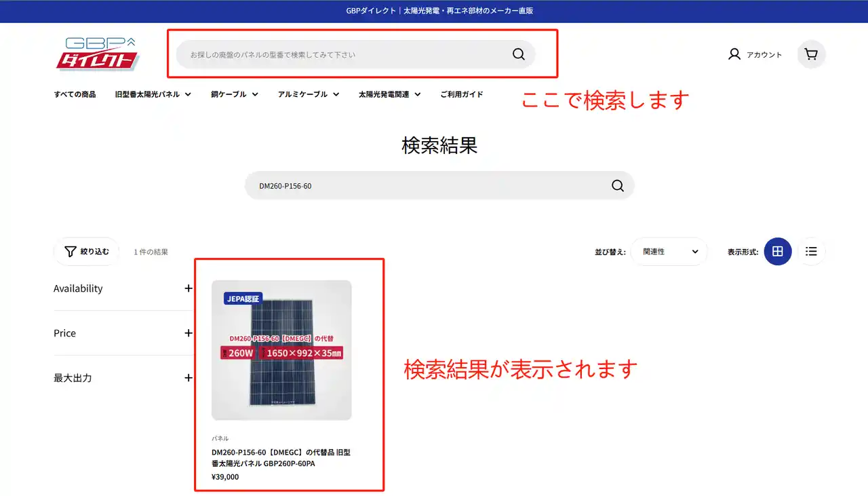Open the 銅ケーブル menu
This screenshot has width=868, height=496.
pyautogui.click(x=235, y=94)
